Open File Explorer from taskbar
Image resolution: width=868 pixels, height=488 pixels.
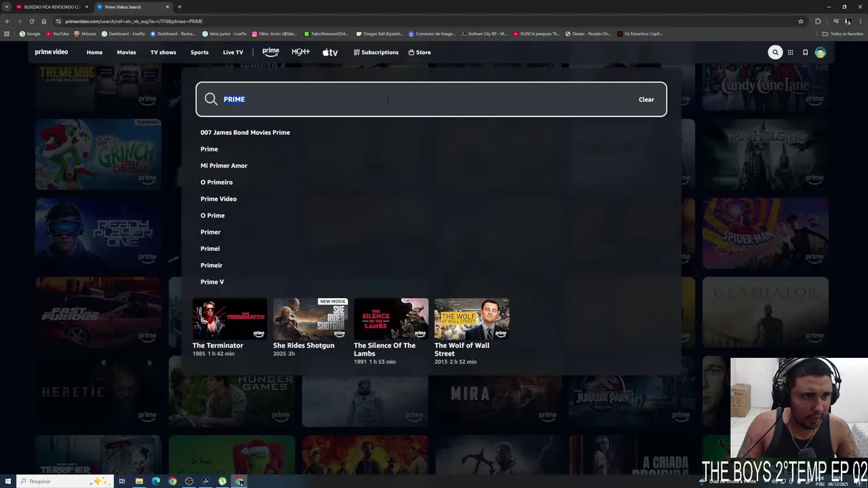139,481
